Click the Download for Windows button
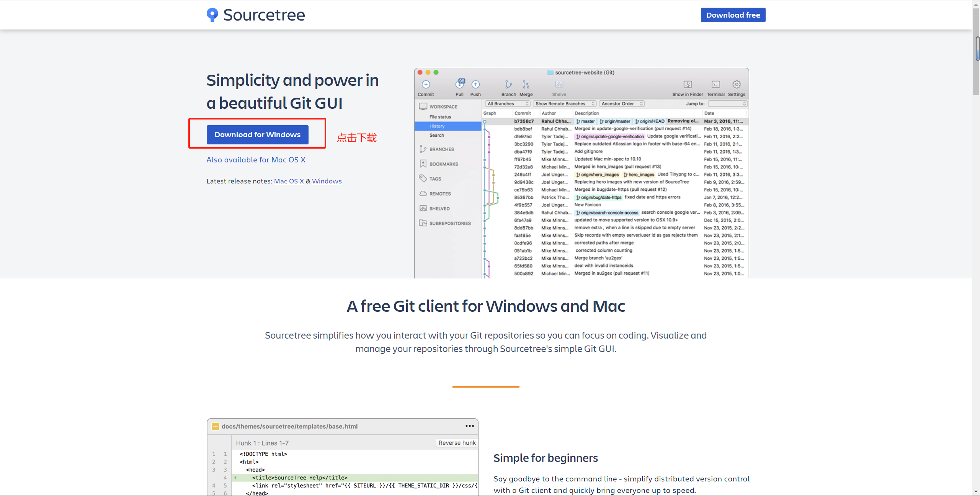Screen dimensions: 980x496 coord(257,135)
